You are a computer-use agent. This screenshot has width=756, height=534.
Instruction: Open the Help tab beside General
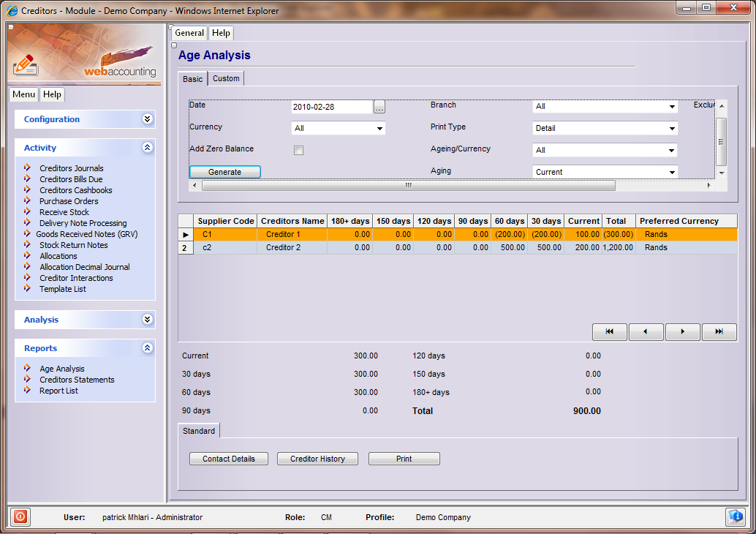(x=221, y=33)
